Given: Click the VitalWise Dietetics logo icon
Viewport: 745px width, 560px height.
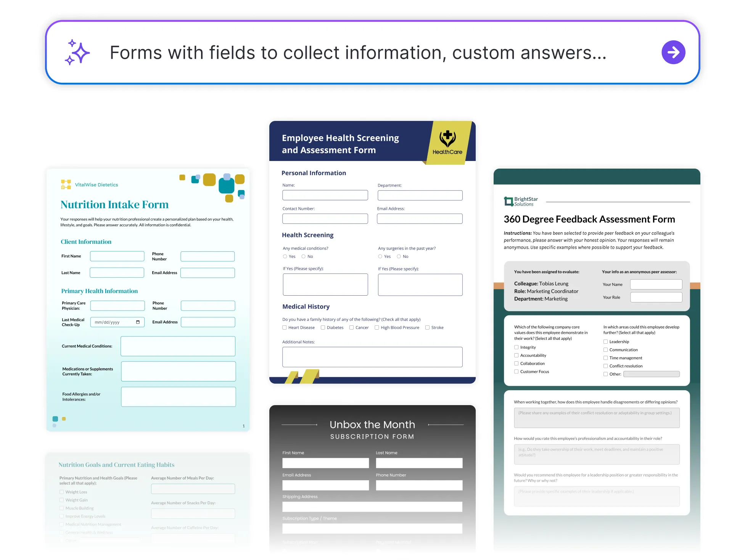Looking at the screenshot, I should click(66, 185).
